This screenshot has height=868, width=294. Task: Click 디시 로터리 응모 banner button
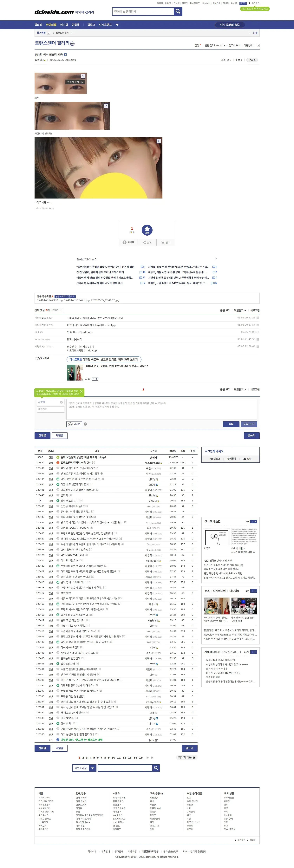pos(230,25)
